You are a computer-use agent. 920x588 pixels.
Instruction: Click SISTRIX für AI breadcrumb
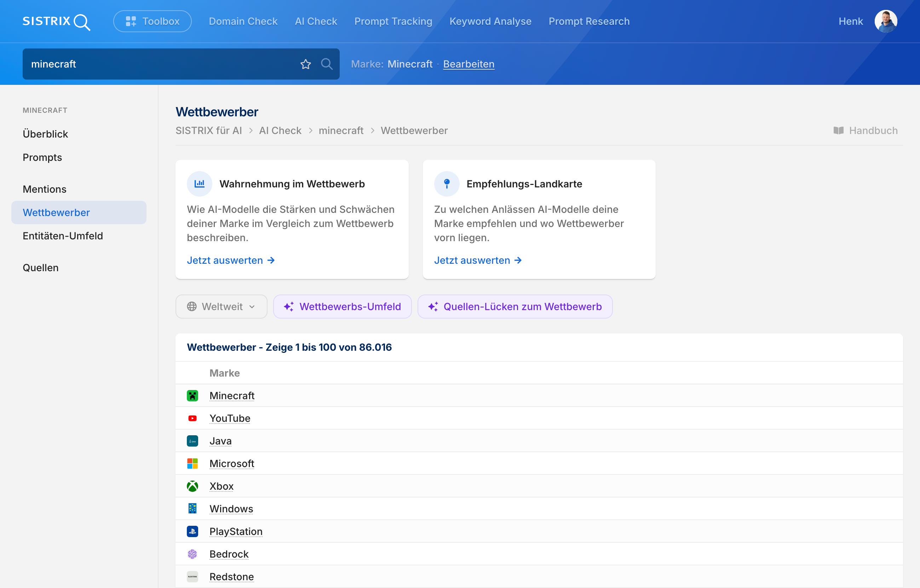pyautogui.click(x=209, y=130)
